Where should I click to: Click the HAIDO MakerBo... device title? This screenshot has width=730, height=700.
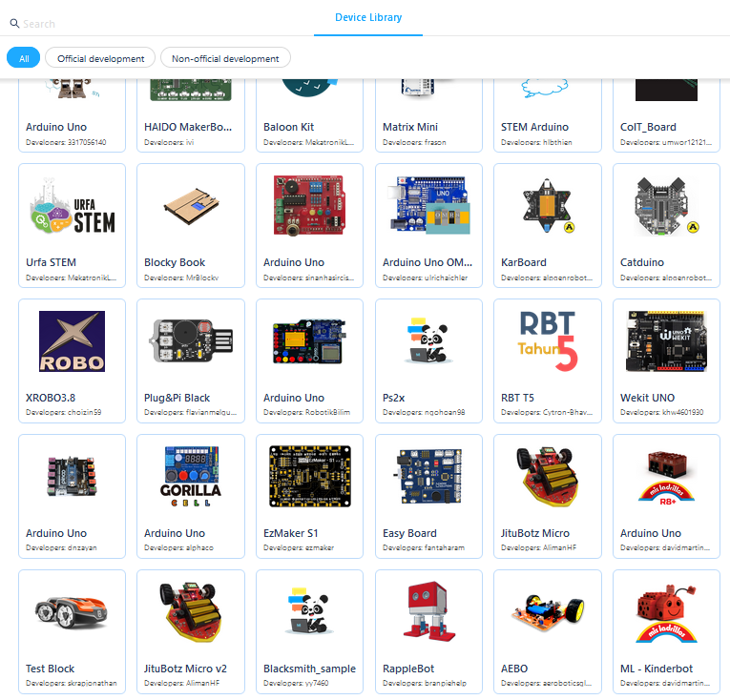pyautogui.click(x=188, y=127)
